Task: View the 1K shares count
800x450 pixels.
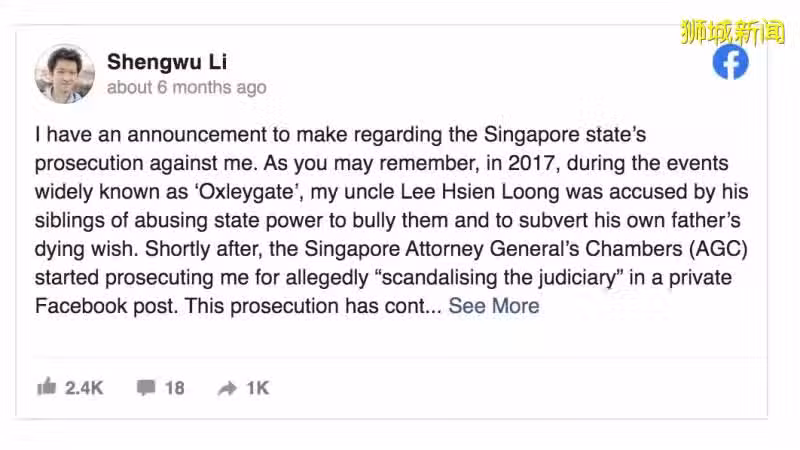Action: [x=258, y=388]
